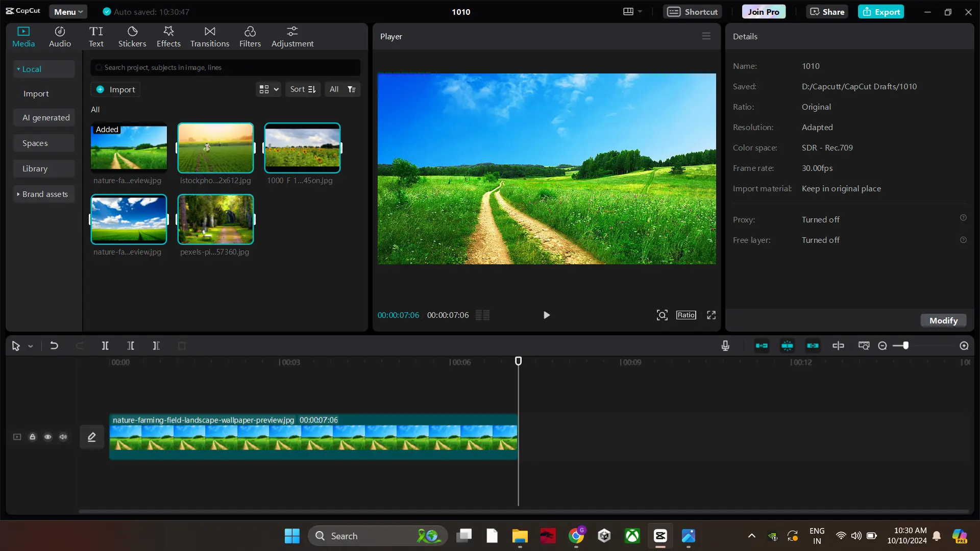Lock the main video track

(32, 437)
